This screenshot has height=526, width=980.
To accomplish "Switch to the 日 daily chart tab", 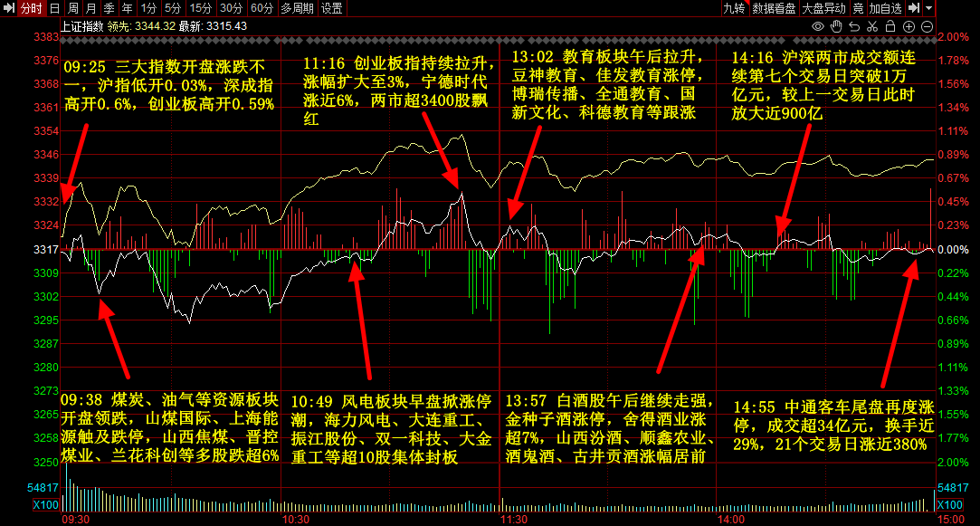I will (54, 8).
